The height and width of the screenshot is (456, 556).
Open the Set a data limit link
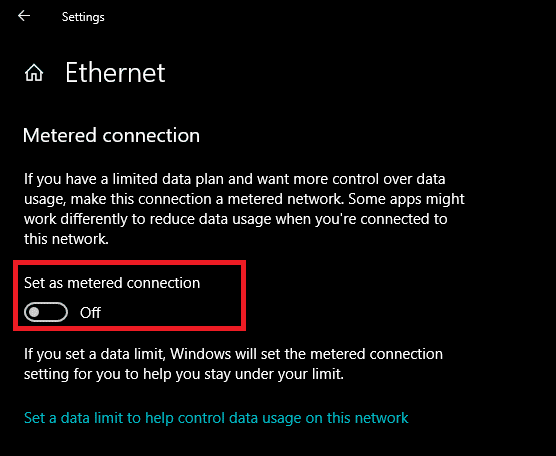[x=216, y=418]
